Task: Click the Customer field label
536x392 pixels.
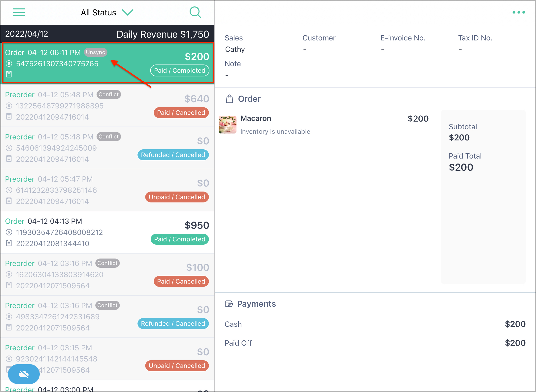Action: click(319, 38)
